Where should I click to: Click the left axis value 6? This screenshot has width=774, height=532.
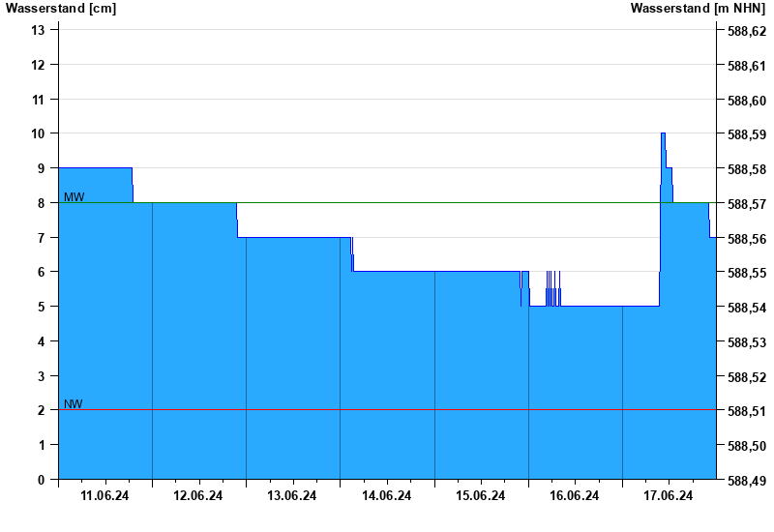pyautogui.click(x=41, y=272)
